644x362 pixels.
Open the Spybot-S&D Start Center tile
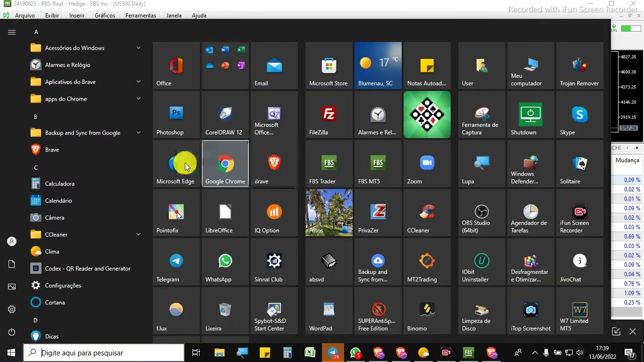coord(274,311)
